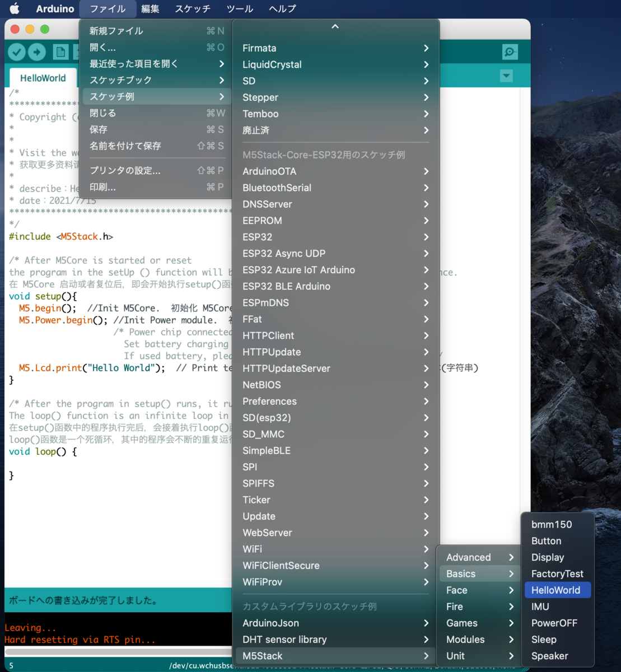Expand 最近使った項目を開く submenu
This screenshot has width=621, height=672.
point(156,64)
